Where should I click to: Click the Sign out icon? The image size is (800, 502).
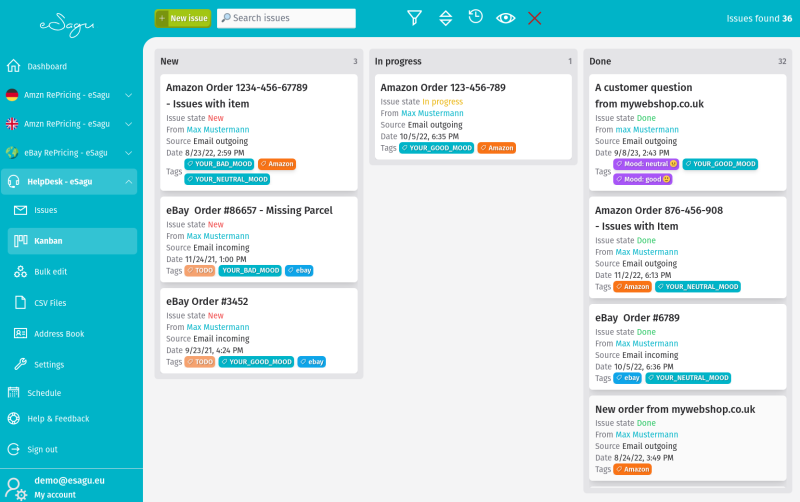[x=14, y=449]
